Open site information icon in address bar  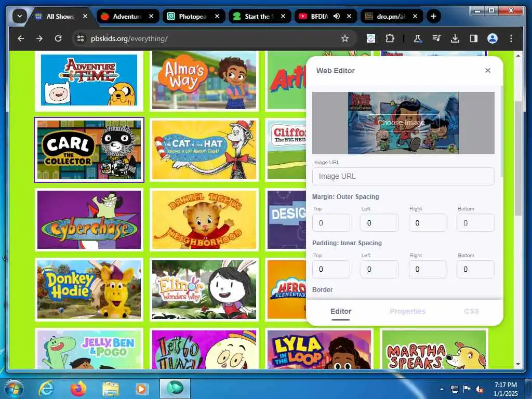(x=81, y=38)
